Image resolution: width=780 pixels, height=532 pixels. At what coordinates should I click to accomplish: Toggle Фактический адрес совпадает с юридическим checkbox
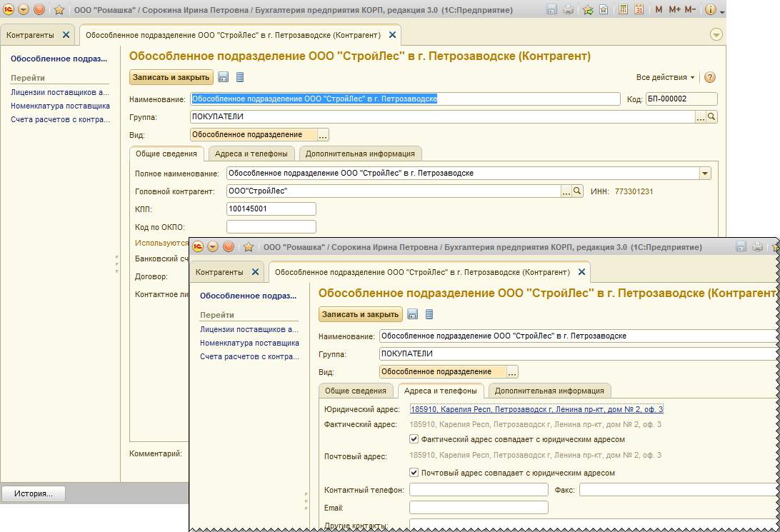pyautogui.click(x=414, y=439)
